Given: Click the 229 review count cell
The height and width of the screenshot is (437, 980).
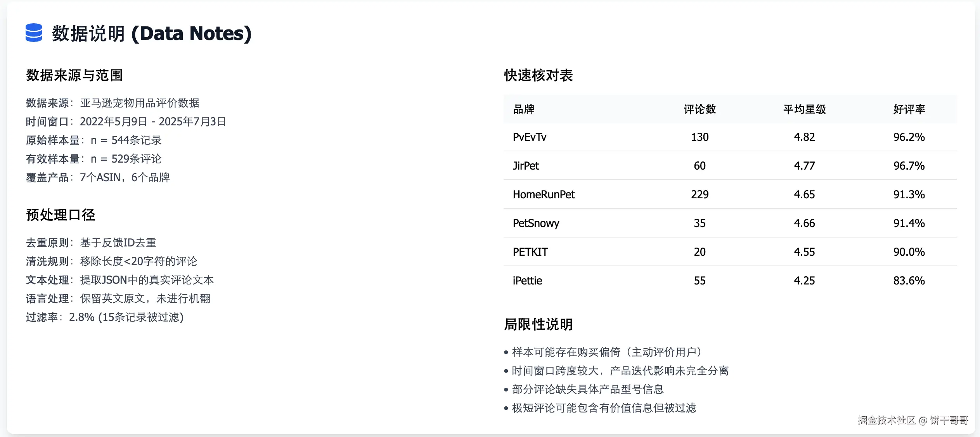Looking at the screenshot, I should click(x=700, y=194).
